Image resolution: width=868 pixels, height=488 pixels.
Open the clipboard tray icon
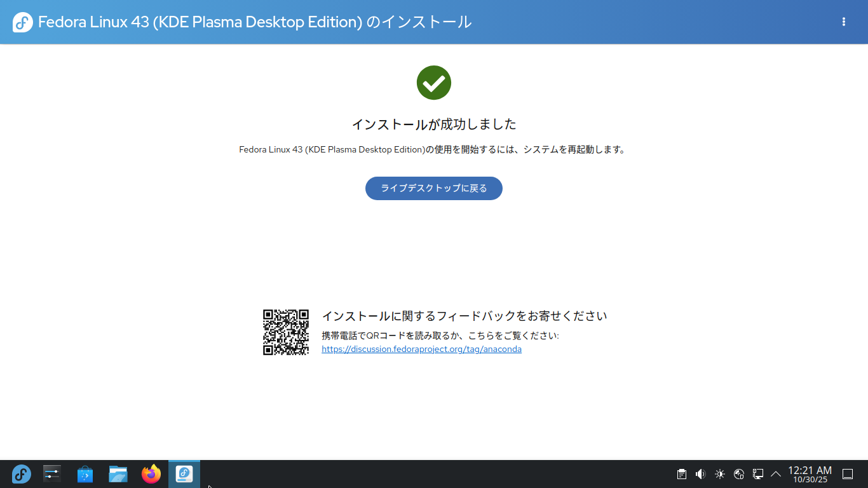[x=682, y=474]
